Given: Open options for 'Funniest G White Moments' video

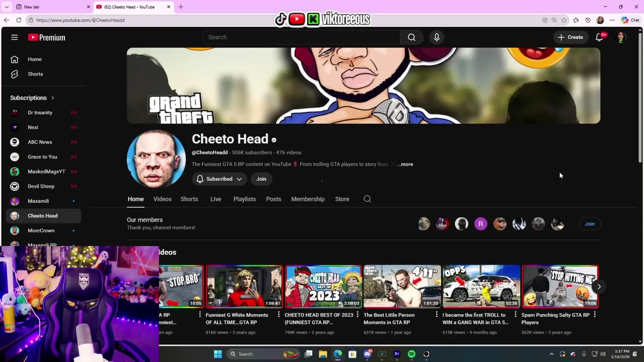Looking at the screenshot, I should point(279,315).
